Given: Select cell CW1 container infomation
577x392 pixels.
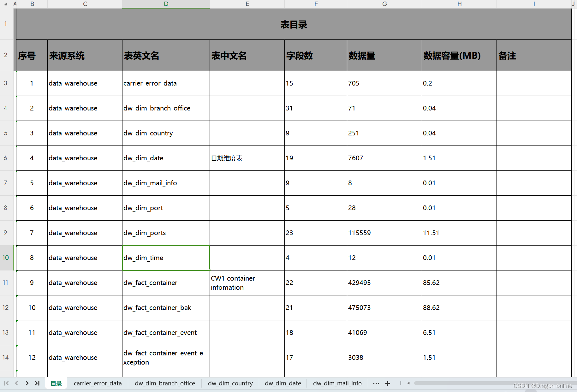Looking at the screenshot, I should point(247,283).
